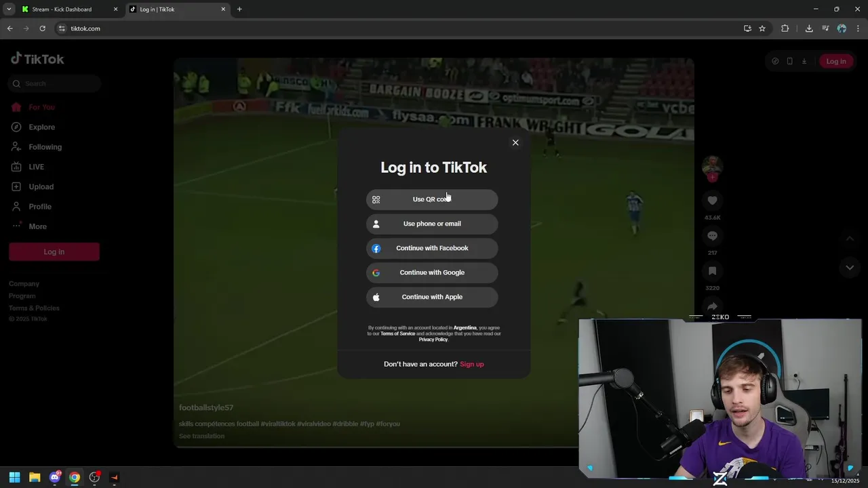
Task: Select Use phone or email option
Action: tap(432, 224)
